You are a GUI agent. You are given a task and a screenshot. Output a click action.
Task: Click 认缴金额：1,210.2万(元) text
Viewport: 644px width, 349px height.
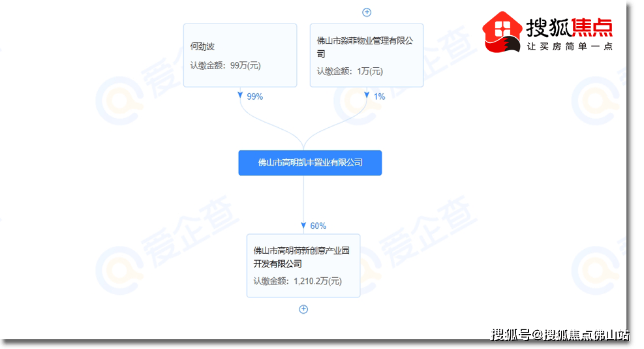pyautogui.click(x=298, y=281)
